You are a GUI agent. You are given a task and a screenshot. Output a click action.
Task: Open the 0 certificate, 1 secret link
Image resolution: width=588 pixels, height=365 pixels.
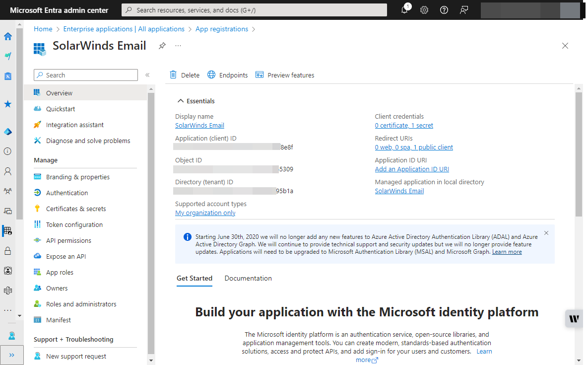[x=404, y=125]
